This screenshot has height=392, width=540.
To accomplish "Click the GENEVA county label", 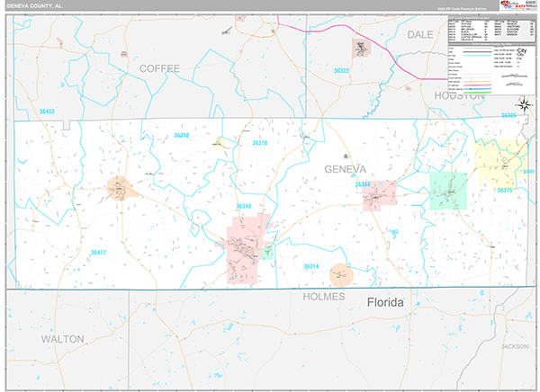I will 345,169.
